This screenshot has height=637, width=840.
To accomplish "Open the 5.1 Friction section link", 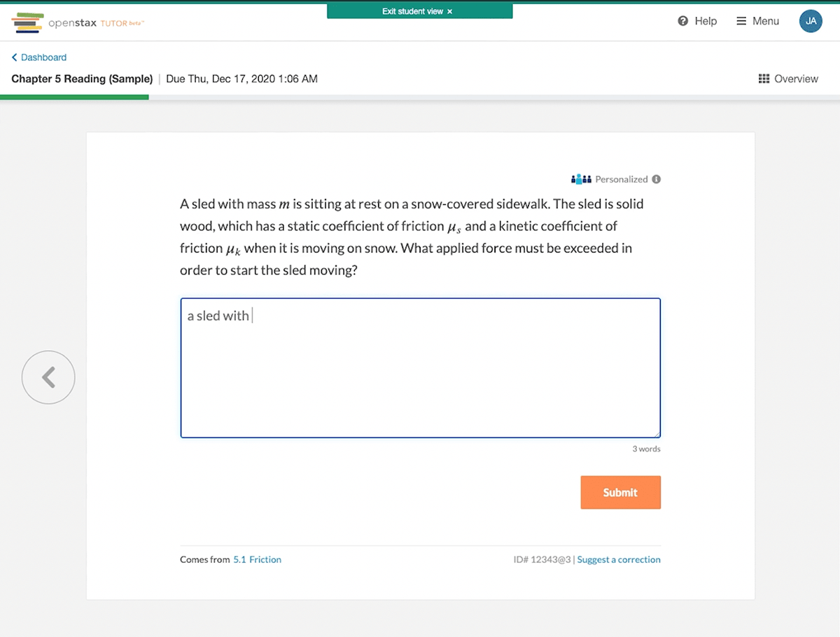I will click(x=257, y=559).
